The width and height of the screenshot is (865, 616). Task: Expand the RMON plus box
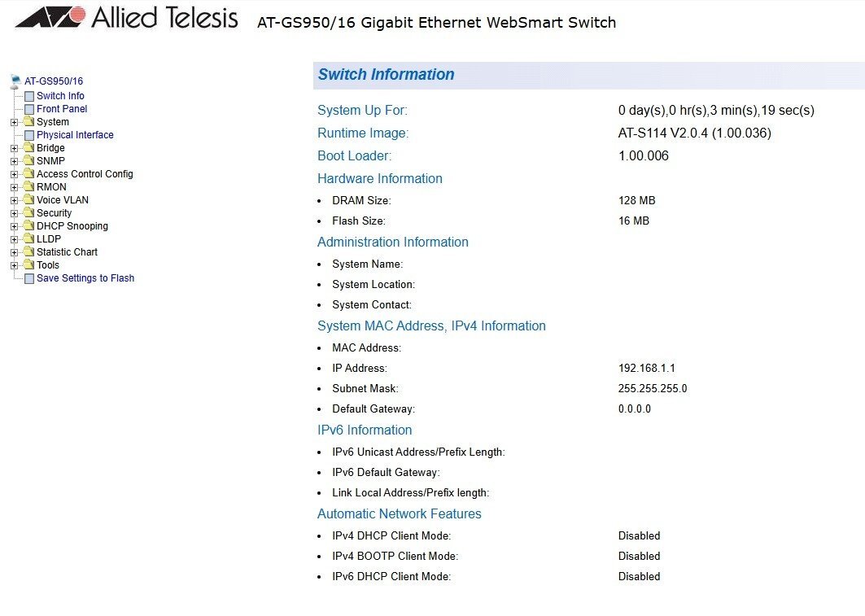pos(14,187)
